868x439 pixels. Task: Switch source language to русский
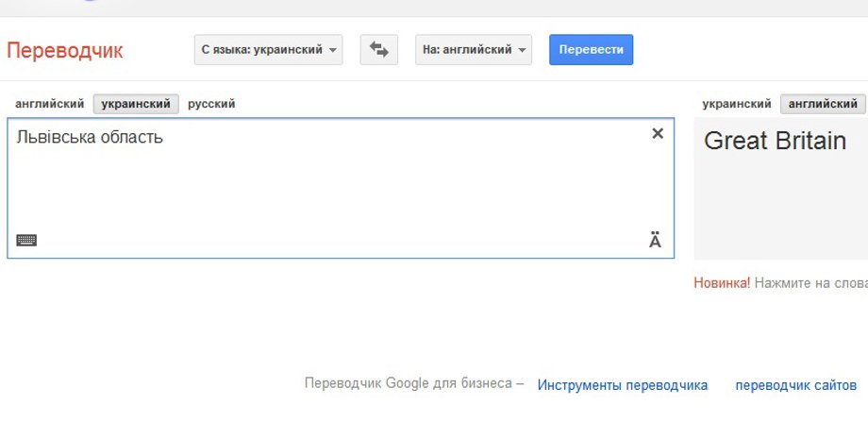coord(211,104)
